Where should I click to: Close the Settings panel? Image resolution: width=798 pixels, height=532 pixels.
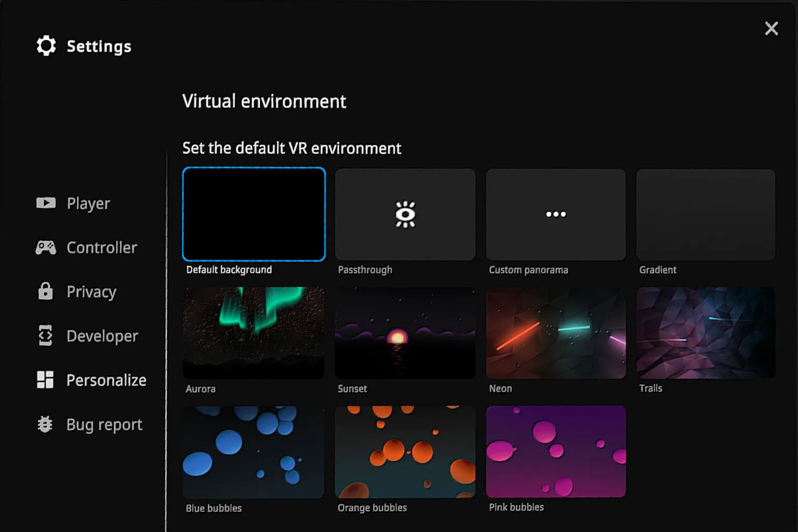click(x=771, y=29)
